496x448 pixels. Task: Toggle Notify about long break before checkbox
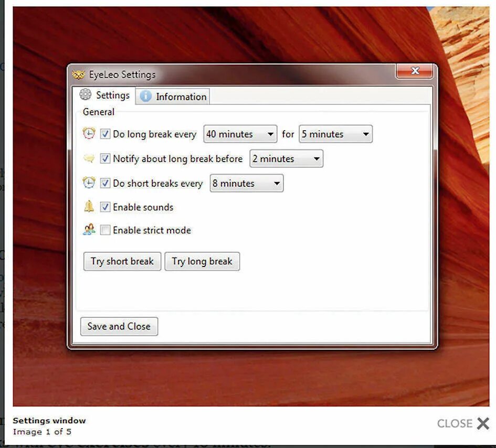105,158
